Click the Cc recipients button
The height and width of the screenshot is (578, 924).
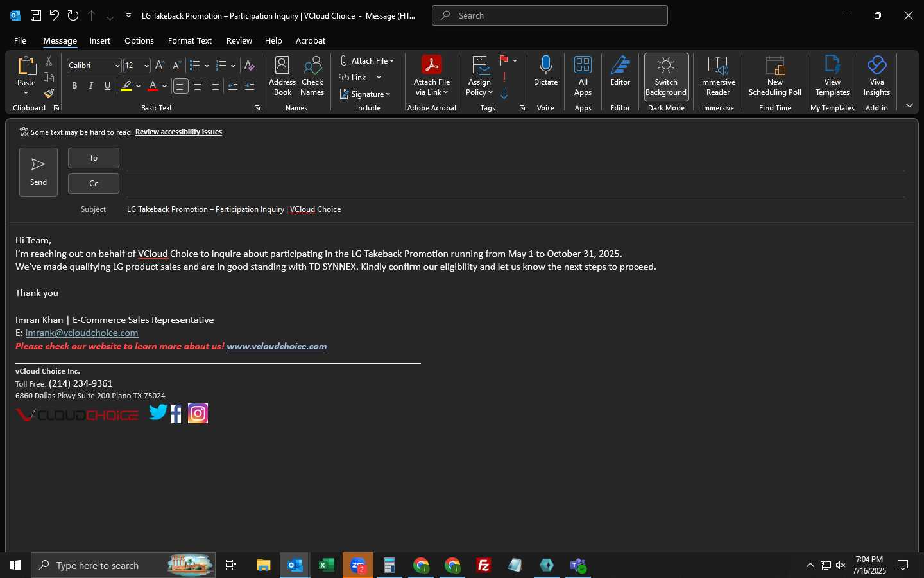coord(94,184)
